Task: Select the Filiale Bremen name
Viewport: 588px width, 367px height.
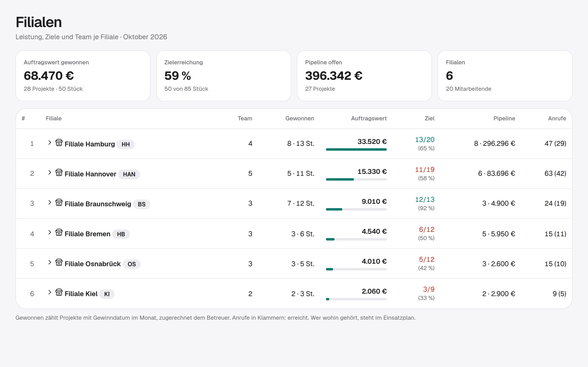Action: pos(87,234)
